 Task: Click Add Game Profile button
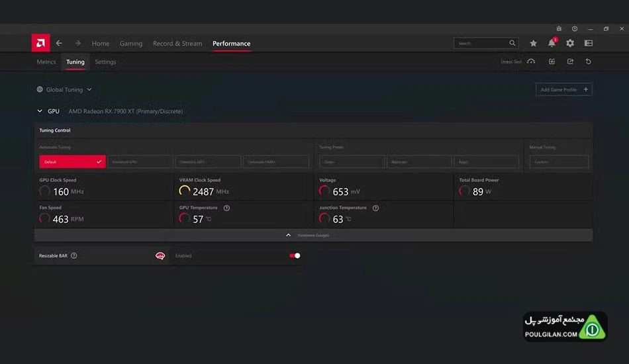pos(563,89)
